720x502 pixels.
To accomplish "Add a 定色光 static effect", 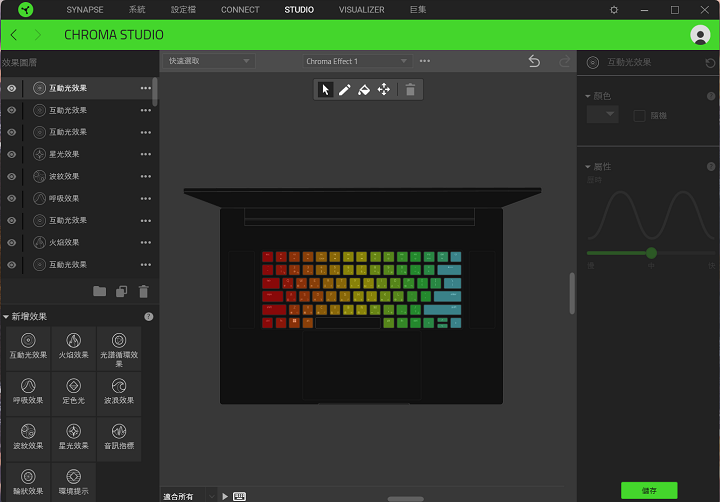I will pos(73,392).
